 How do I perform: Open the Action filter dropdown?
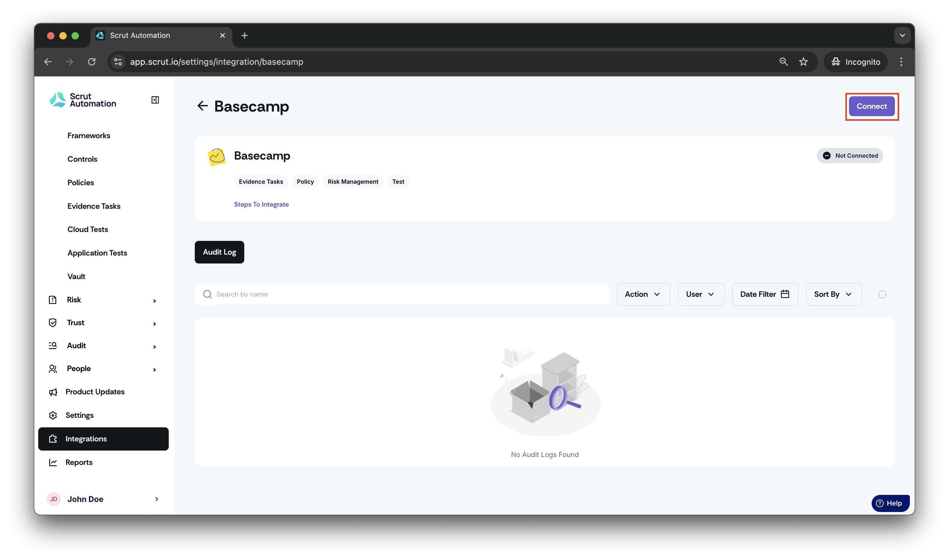(x=643, y=294)
